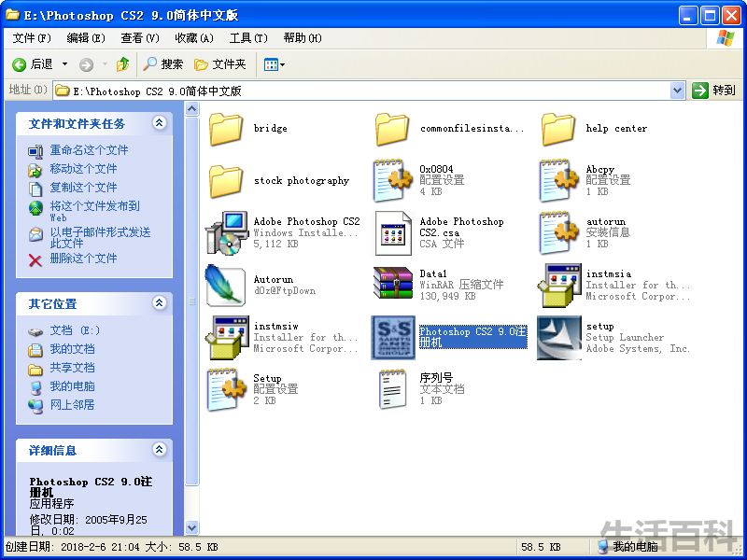The width and height of the screenshot is (747, 560).
Task: Go up one folder level
Action: 123,64
